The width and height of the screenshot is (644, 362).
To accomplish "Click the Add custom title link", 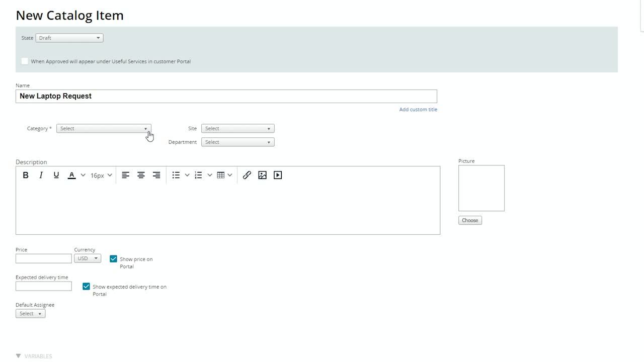I will click(x=418, y=110).
